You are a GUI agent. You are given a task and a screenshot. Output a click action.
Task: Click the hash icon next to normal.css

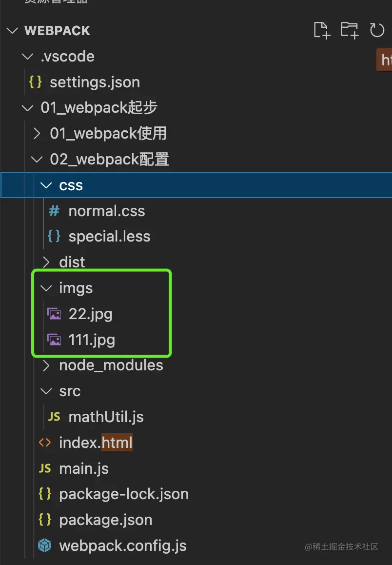click(54, 211)
